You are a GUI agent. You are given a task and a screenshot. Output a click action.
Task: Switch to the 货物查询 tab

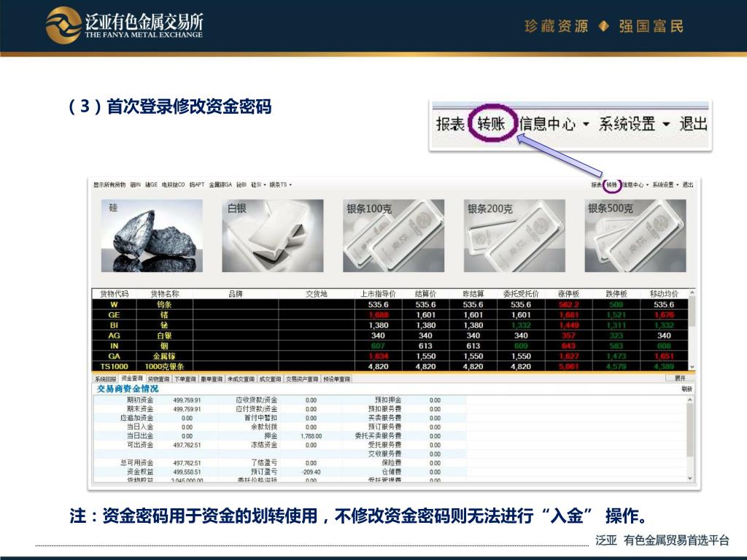[158, 379]
